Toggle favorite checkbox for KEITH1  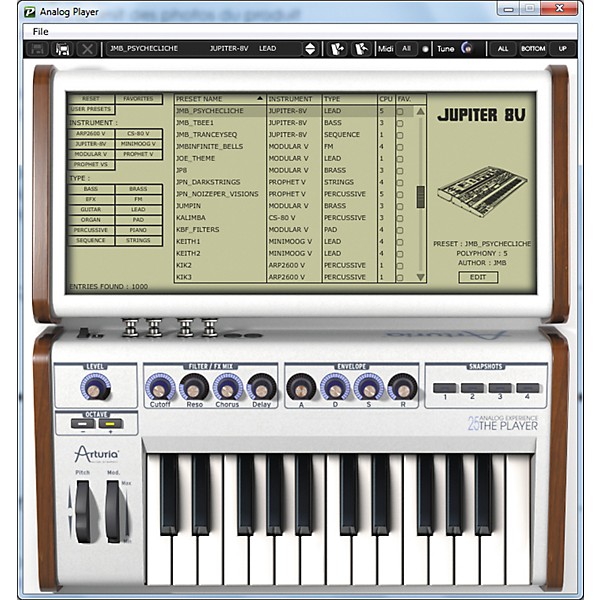click(400, 242)
